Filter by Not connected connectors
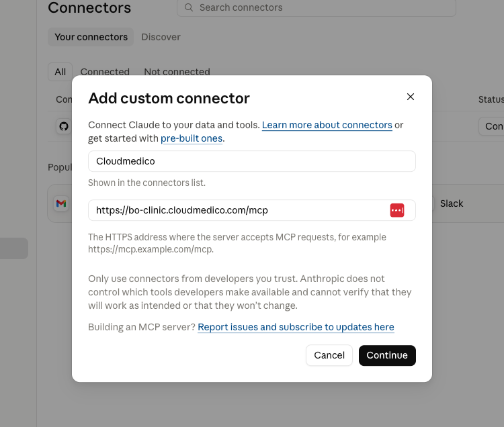The height and width of the screenshot is (427, 504). (x=177, y=72)
